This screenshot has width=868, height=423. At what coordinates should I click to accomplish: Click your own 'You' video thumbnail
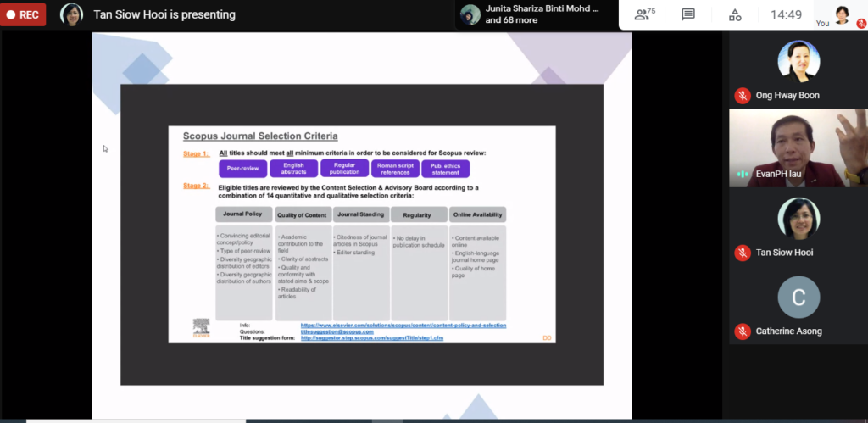tap(842, 14)
